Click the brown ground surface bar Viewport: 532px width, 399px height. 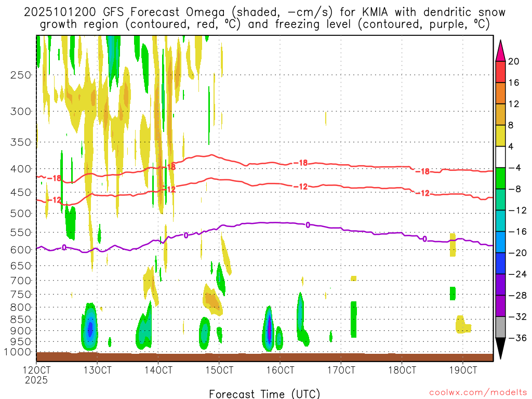[264, 356]
